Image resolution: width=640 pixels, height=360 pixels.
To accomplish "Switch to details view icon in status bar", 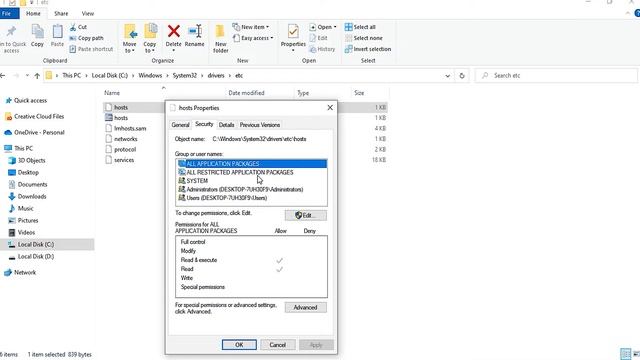I will (625, 354).
